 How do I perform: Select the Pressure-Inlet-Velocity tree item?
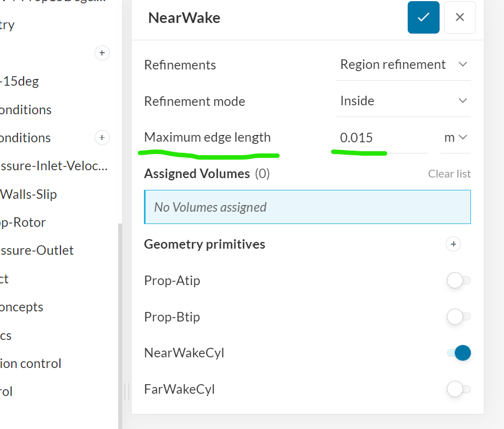(54, 166)
